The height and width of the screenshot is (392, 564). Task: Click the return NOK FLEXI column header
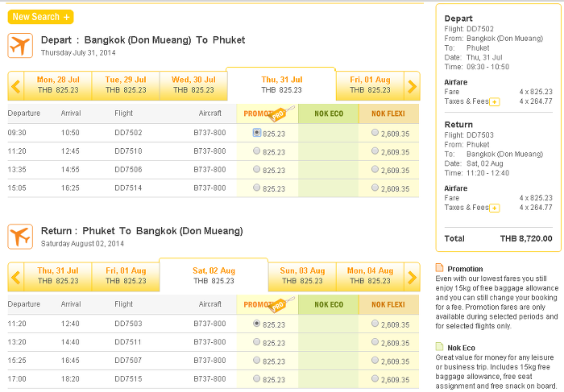(x=388, y=304)
